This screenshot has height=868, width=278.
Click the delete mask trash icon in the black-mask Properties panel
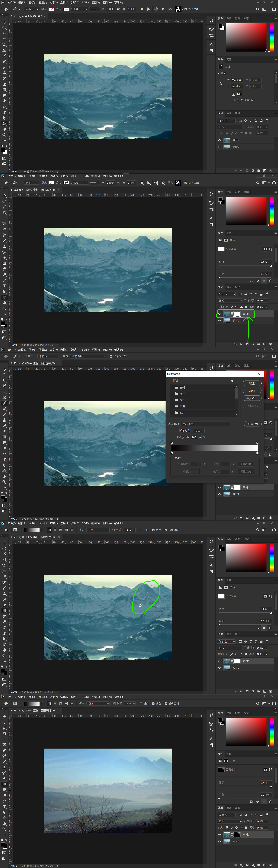pyautogui.click(x=270, y=802)
